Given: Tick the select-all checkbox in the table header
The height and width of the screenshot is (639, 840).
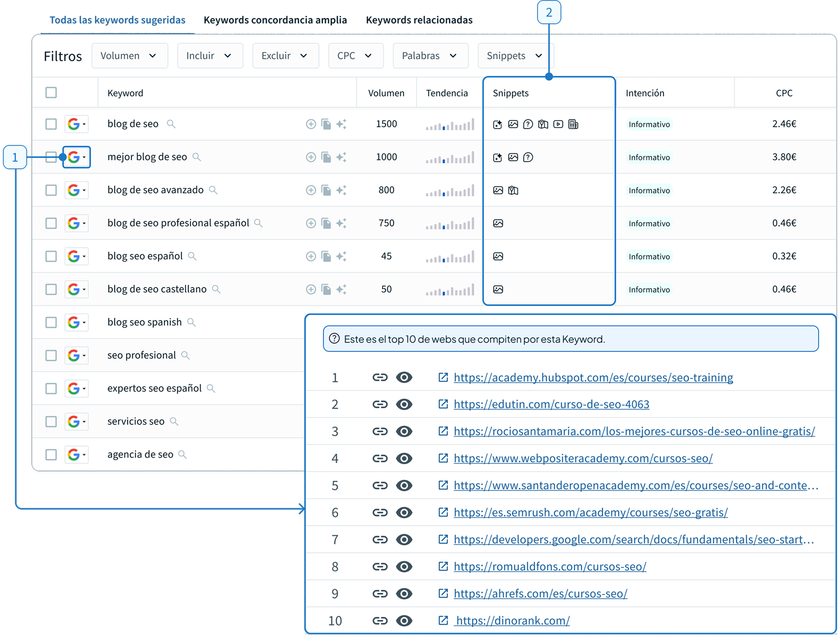Looking at the screenshot, I should 51,93.
